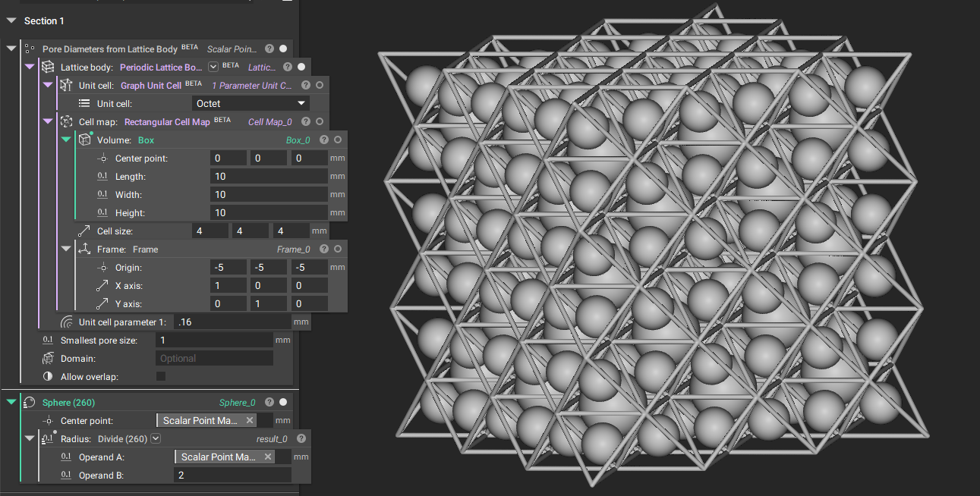
Task: Collapse the Lattice body block
Action: (29, 67)
